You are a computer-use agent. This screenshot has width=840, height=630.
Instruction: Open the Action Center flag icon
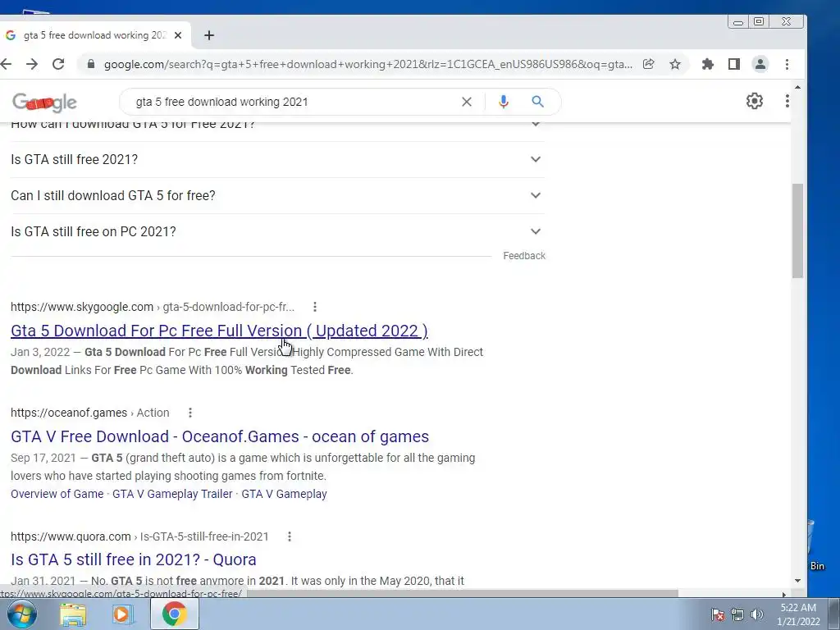pos(718,614)
